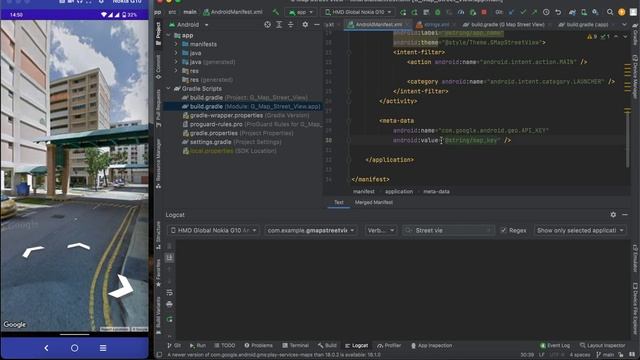Click the green Restart icon in Logcat sidebar
This screenshot has width=640, height=360.
169,319
